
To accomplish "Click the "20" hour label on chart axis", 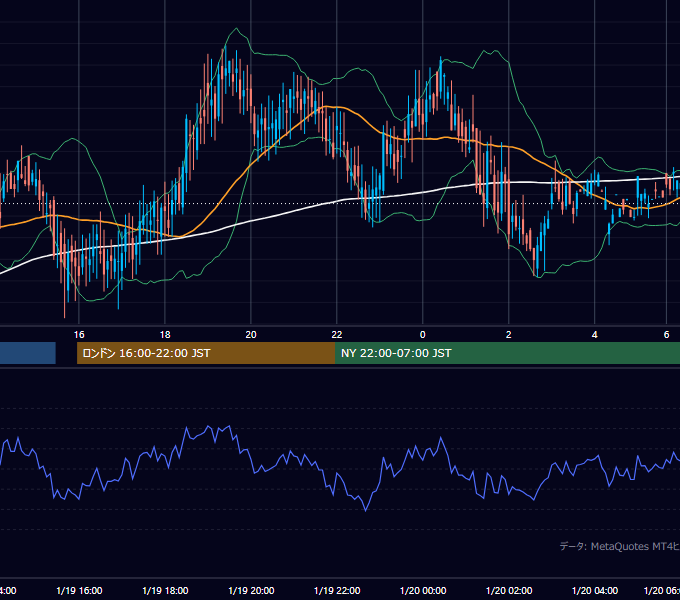I will coord(251,335).
